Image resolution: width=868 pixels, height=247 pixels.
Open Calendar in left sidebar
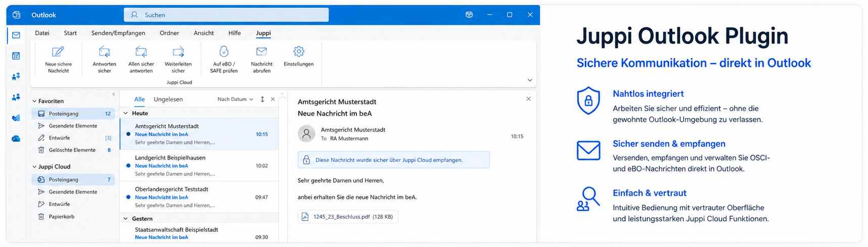click(x=16, y=56)
